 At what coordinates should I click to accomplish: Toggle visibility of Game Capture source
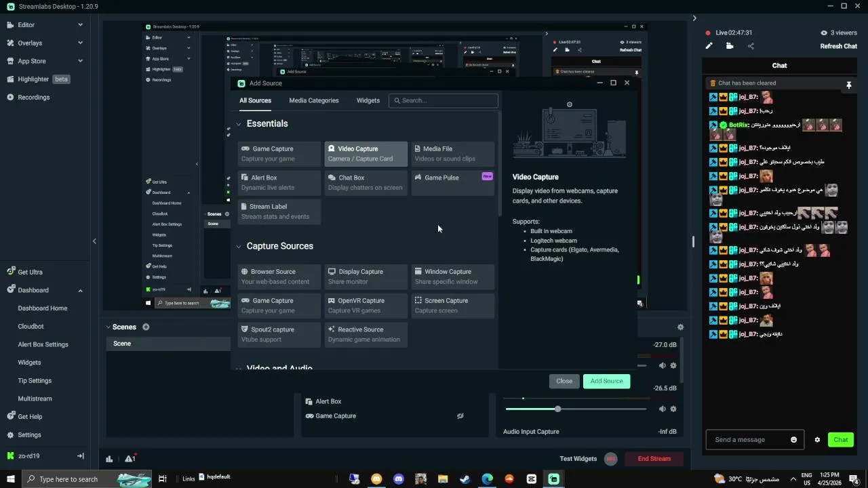(460, 416)
